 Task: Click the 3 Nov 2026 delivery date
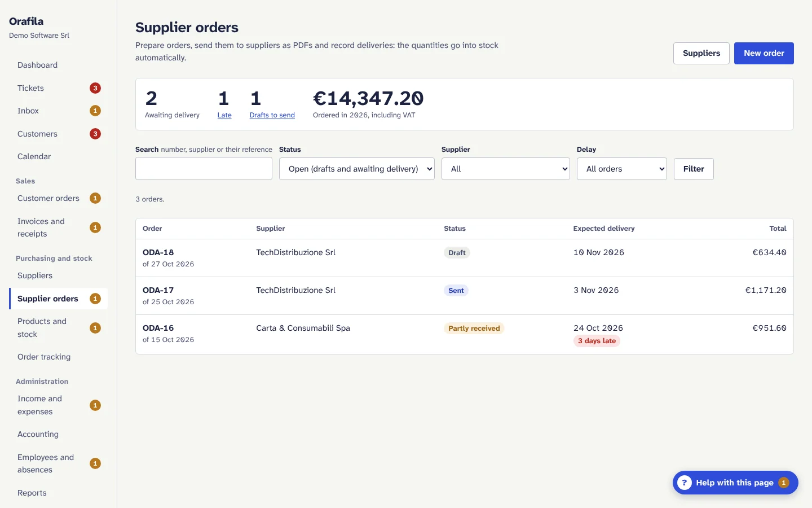(596, 290)
